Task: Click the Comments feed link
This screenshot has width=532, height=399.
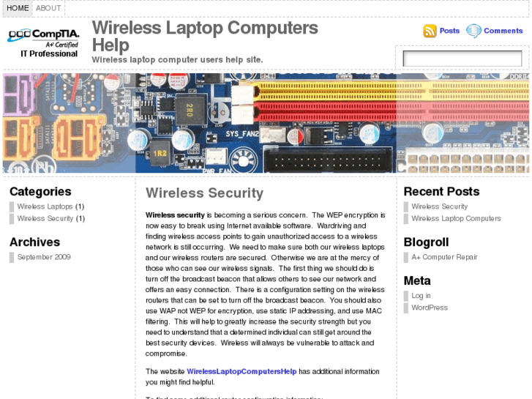Action: click(x=503, y=31)
